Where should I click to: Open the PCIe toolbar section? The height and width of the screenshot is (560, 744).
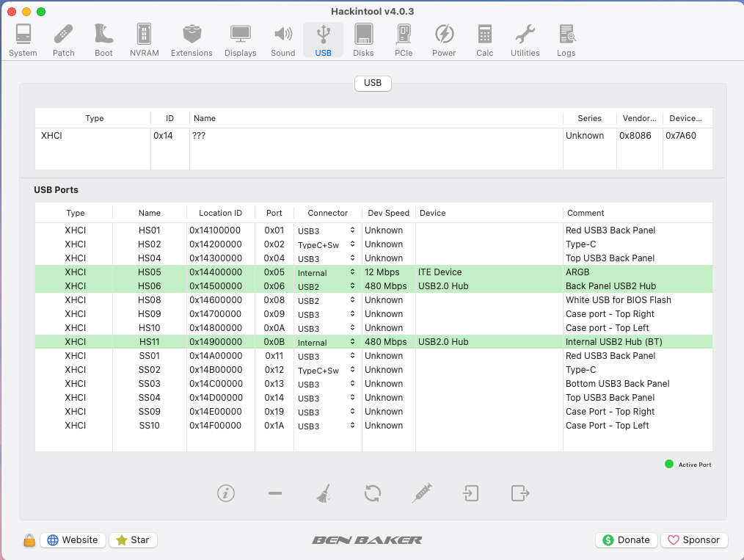[x=404, y=40]
